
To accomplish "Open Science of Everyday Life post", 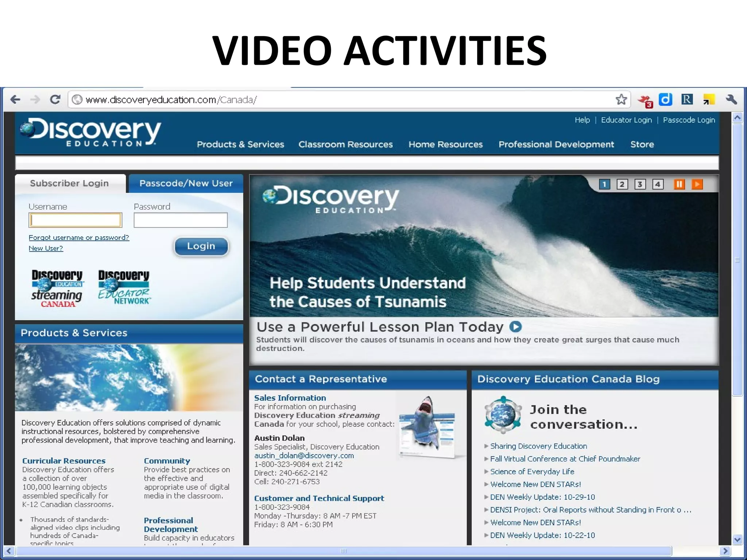I will pyautogui.click(x=532, y=472).
